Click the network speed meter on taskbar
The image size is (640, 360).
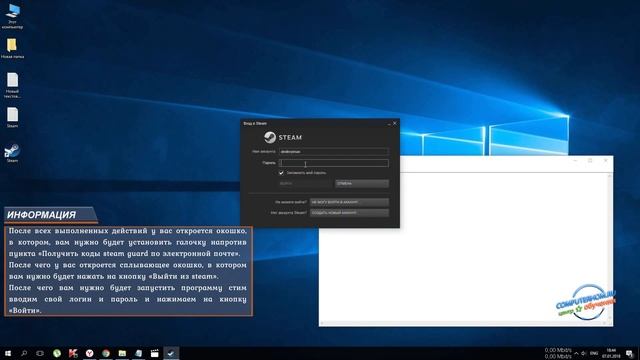pos(558,353)
